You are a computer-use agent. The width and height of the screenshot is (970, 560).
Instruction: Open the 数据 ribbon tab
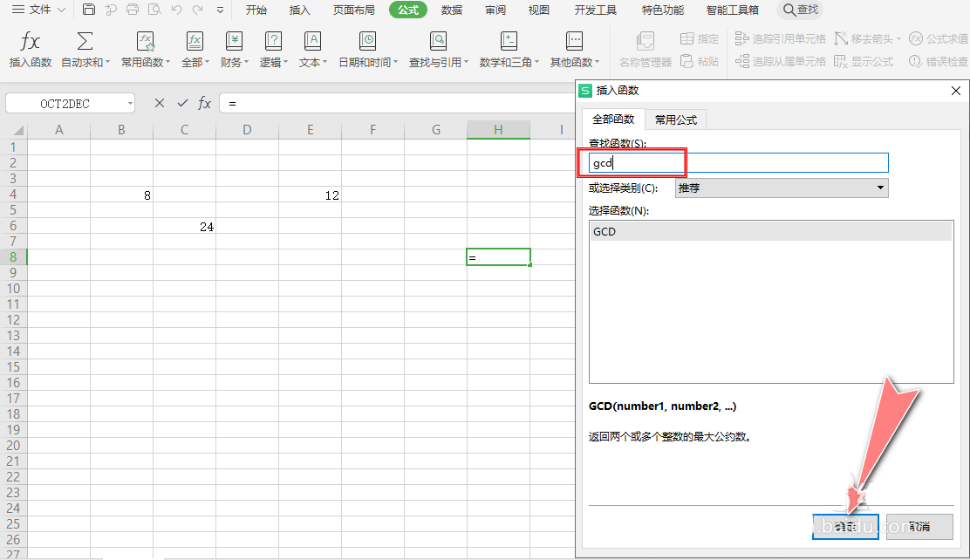click(452, 10)
